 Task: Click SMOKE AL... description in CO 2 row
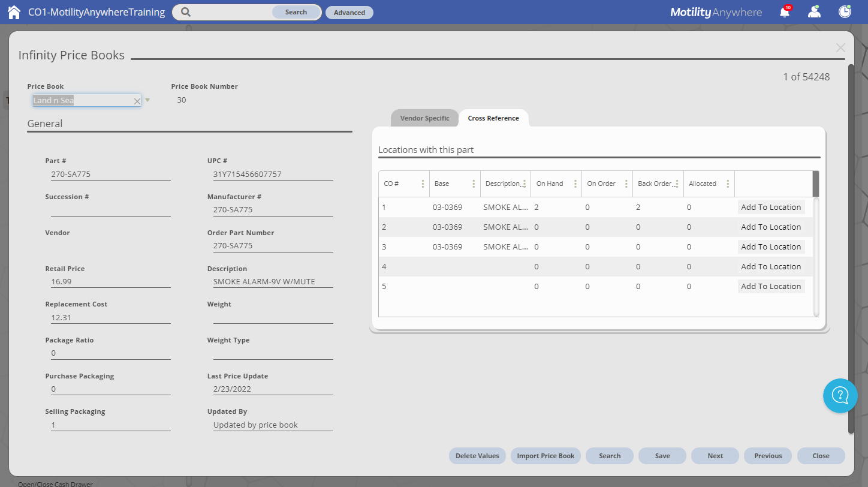[505, 227]
